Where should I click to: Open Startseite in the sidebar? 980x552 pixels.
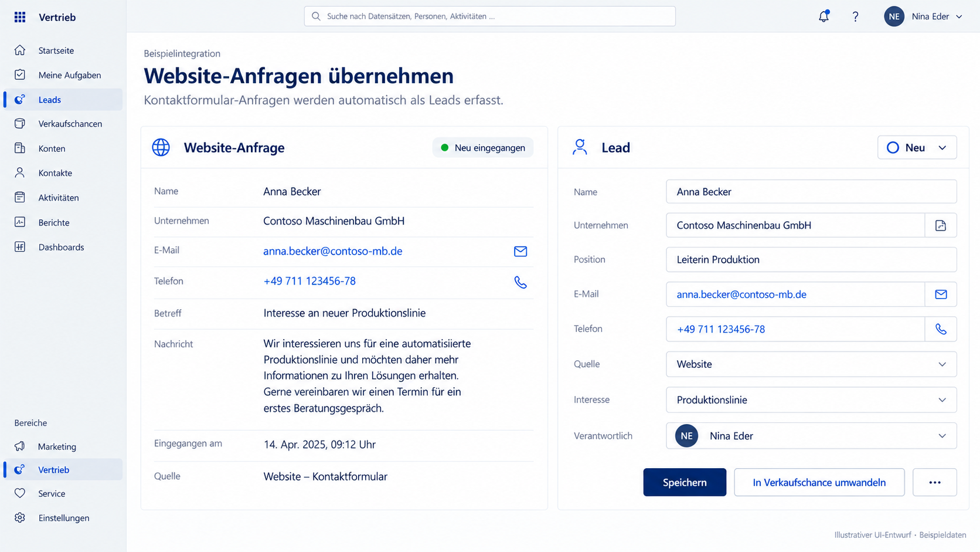[x=63, y=50]
